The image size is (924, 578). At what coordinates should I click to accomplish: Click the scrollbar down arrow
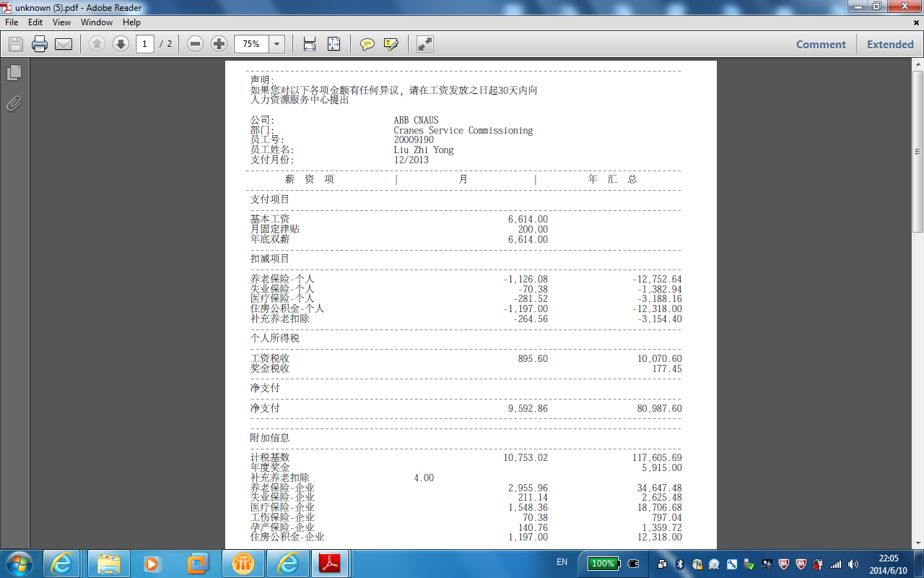(918, 543)
